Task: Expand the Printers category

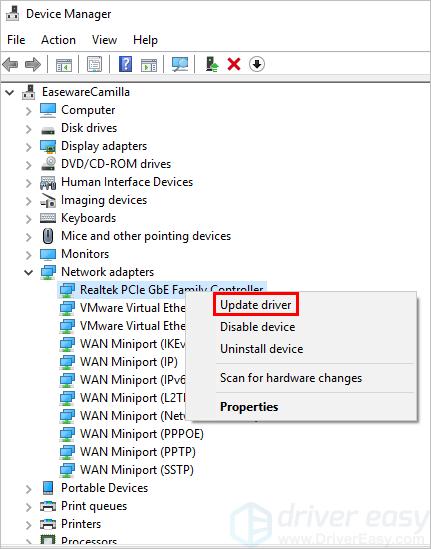Action: click(x=29, y=525)
